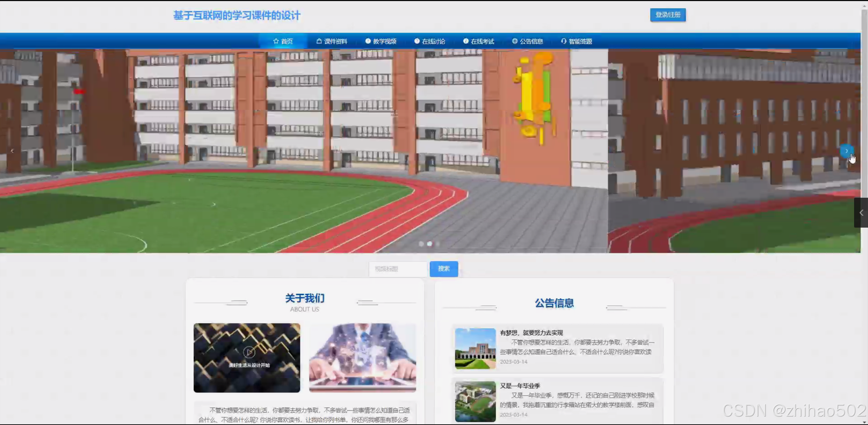Open the 在线考试 menu item
Image resolution: width=868 pixels, height=425 pixels.
(x=482, y=41)
